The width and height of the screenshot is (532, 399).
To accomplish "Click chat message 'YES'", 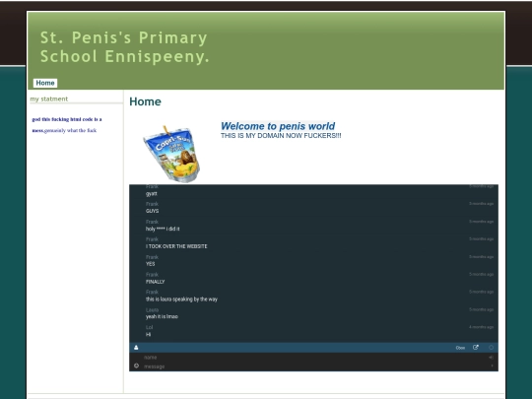I will (x=151, y=264).
